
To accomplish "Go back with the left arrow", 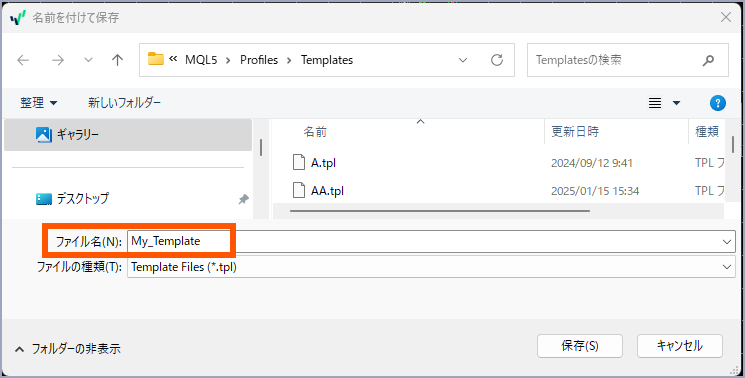I will tap(23, 60).
